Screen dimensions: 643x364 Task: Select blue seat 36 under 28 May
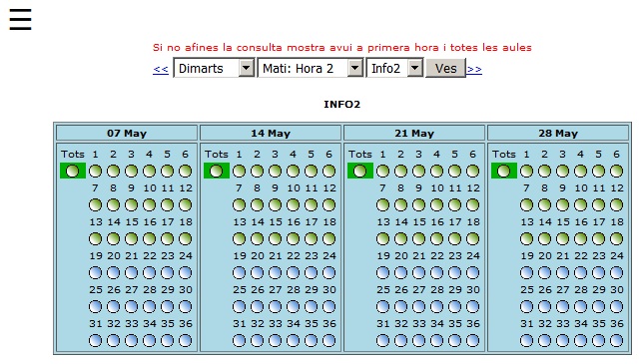[x=616, y=341]
